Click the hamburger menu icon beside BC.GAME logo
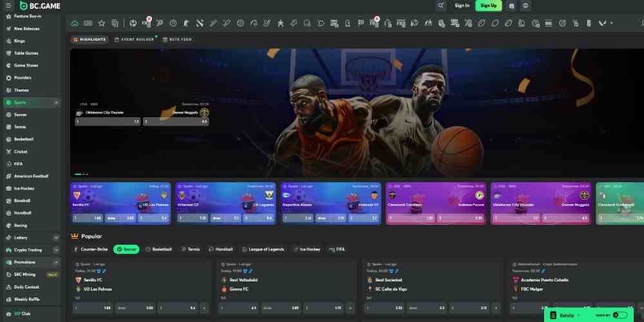 9,6
